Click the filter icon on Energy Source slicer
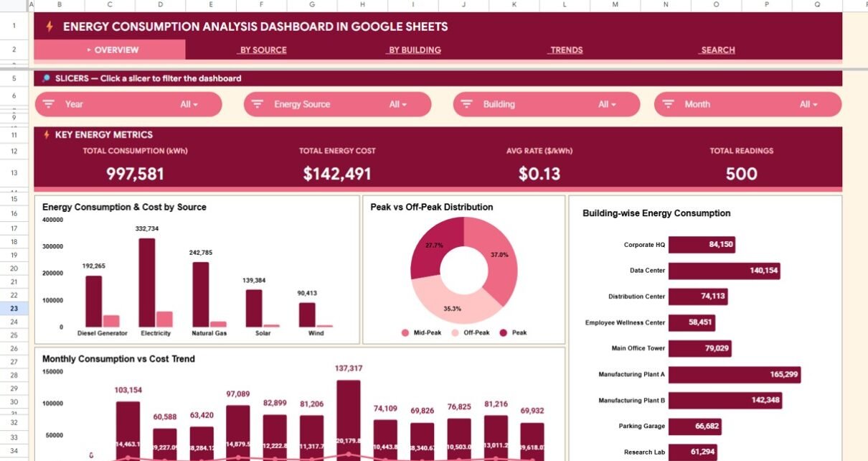Screen dimensions: 868x461 click(x=258, y=104)
